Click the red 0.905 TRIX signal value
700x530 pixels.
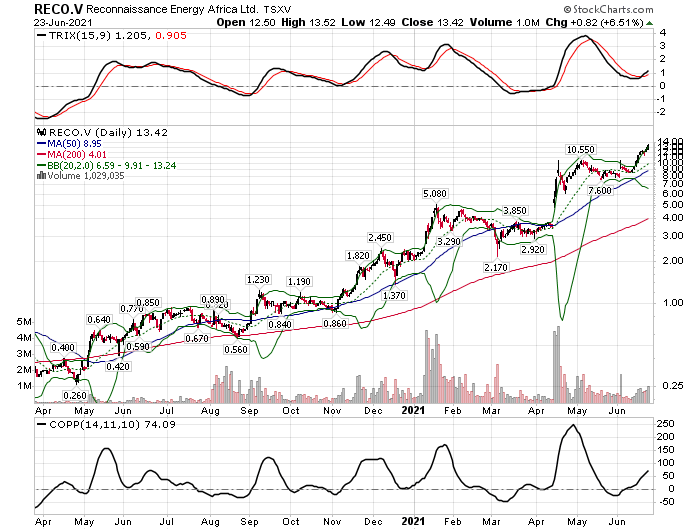coord(171,36)
